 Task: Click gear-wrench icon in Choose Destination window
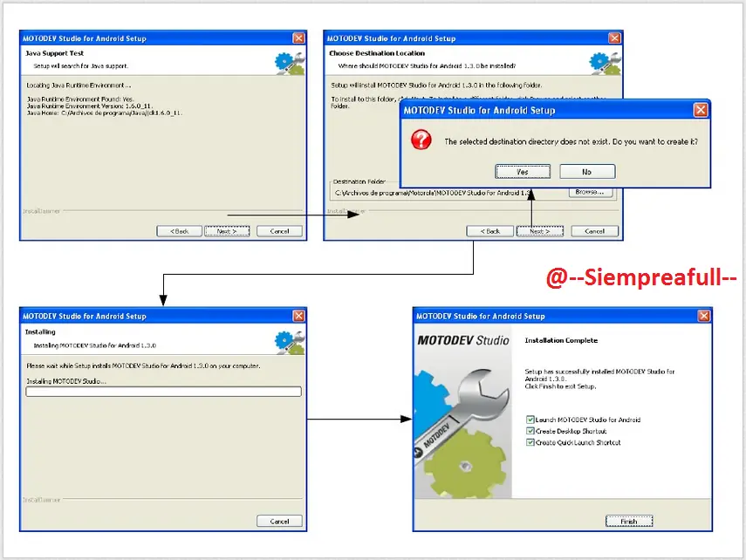tap(606, 64)
